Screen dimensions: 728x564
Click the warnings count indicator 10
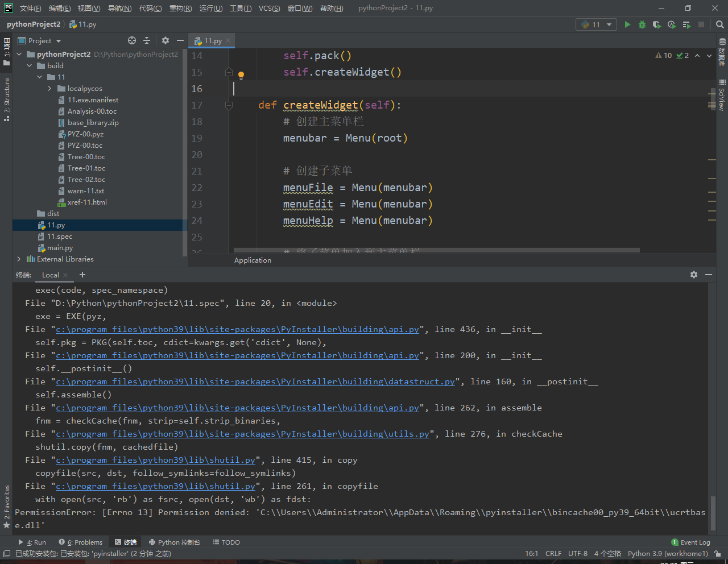tap(663, 56)
